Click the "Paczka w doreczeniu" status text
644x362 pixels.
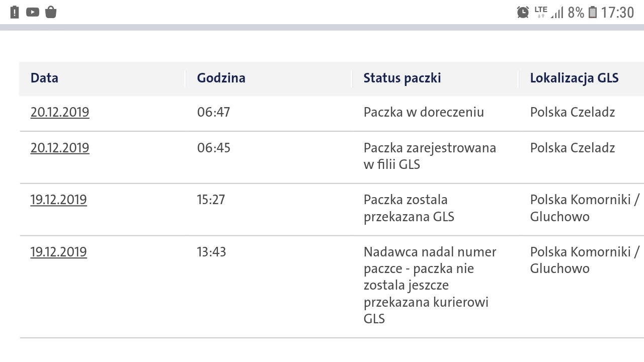coord(424,112)
